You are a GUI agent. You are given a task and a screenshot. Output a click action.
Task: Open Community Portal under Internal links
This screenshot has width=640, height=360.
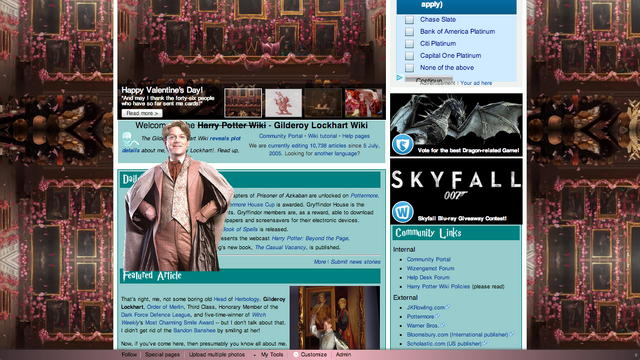[x=429, y=259]
